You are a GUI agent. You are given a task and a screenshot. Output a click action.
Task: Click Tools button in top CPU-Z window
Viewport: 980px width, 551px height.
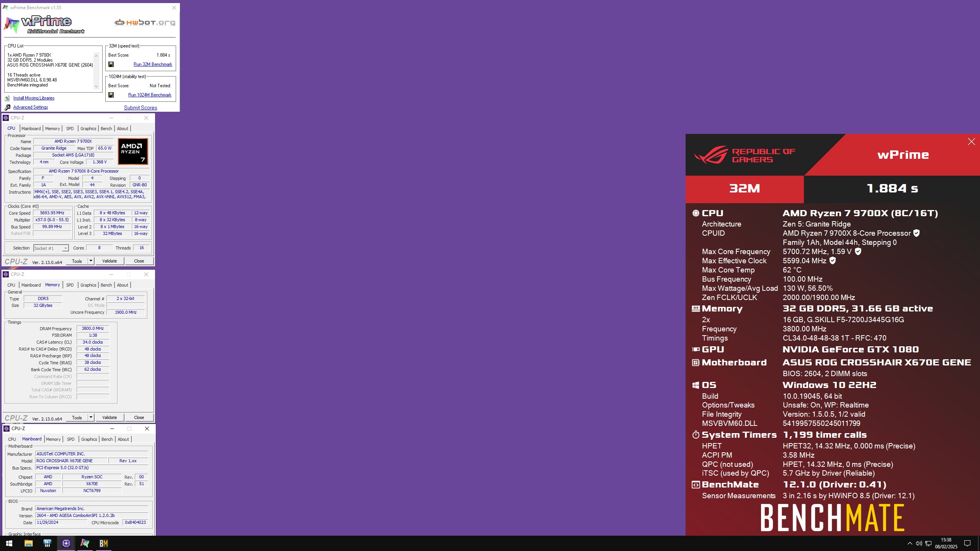pyautogui.click(x=77, y=261)
